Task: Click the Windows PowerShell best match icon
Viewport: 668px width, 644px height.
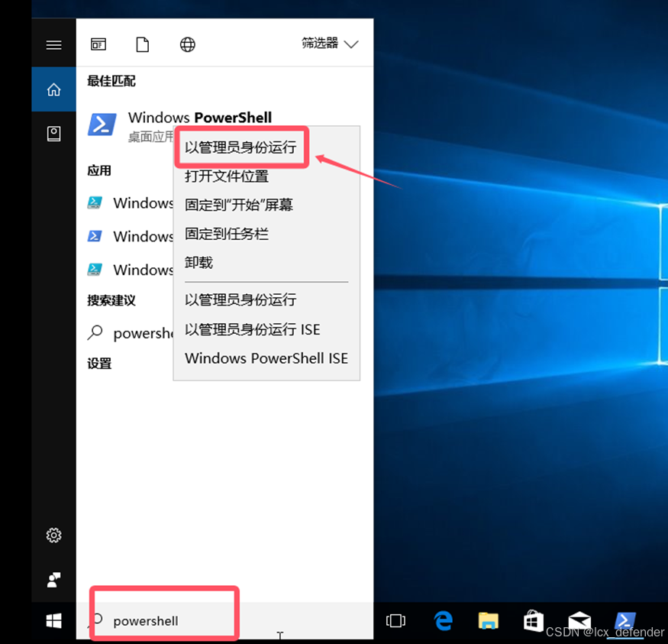Action: pos(102,124)
